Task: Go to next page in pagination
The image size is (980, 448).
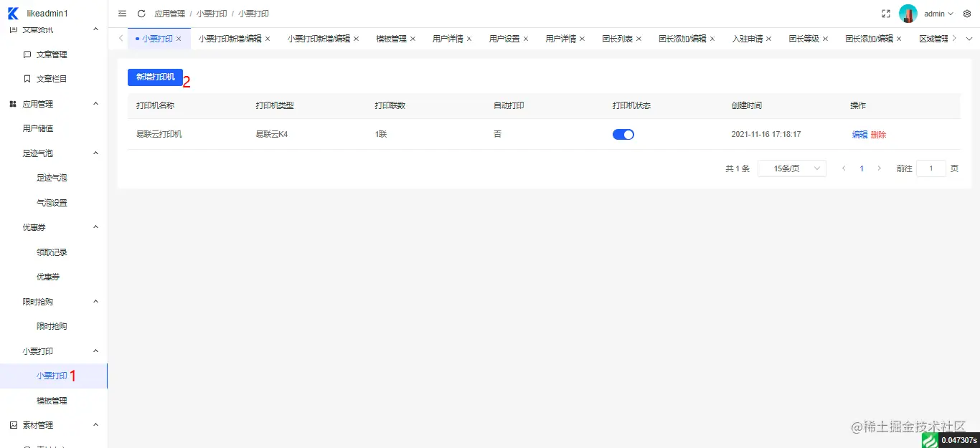Action: pos(880,168)
